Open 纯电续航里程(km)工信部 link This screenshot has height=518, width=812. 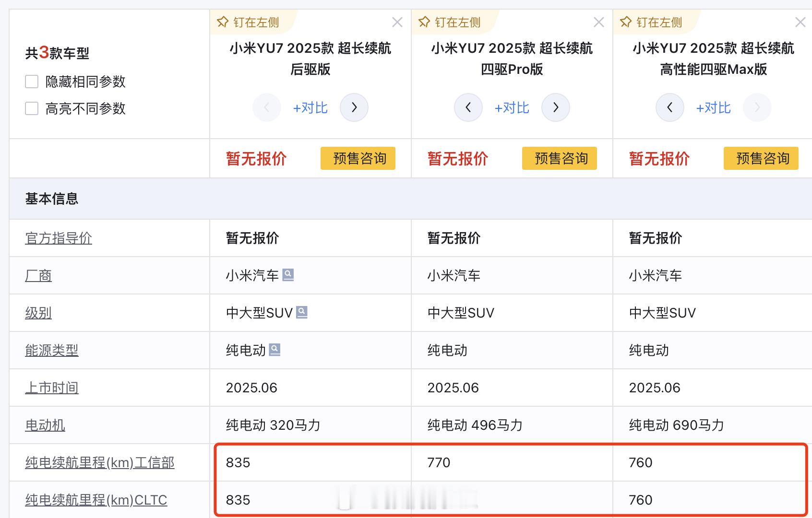click(100, 462)
